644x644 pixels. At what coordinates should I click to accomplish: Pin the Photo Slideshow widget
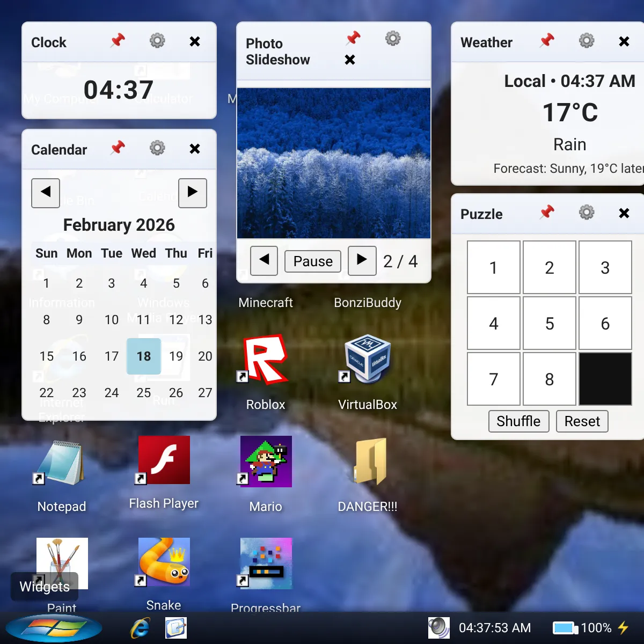tap(353, 39)
